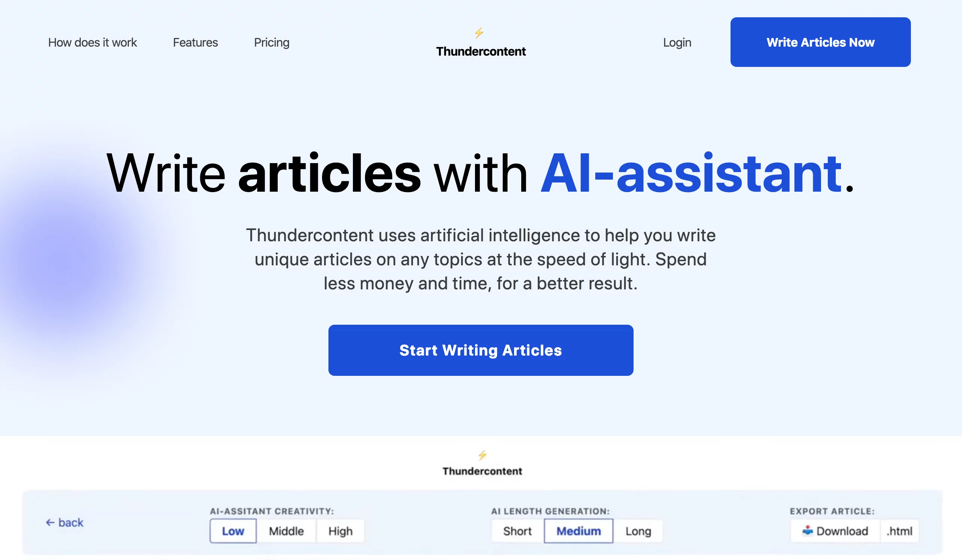Click the Login link
Viewport: 962px width, 560px height.
[677, 41]
